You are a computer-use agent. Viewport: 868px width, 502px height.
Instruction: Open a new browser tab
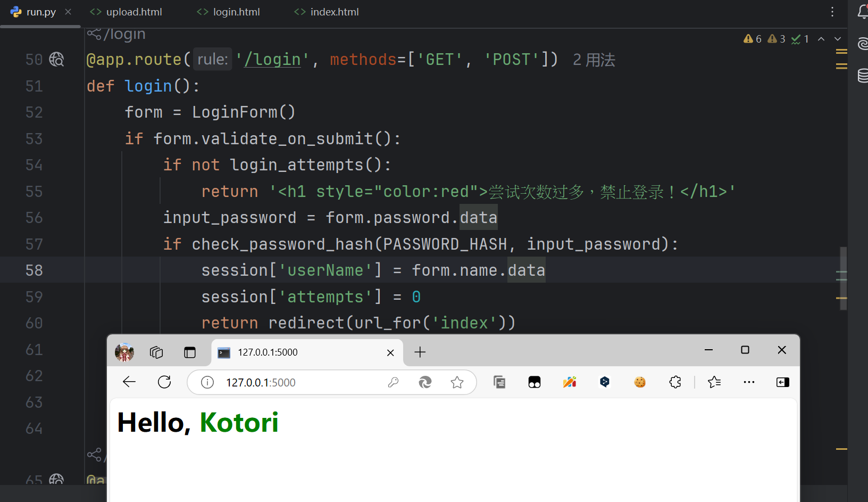tap(420, 352)
